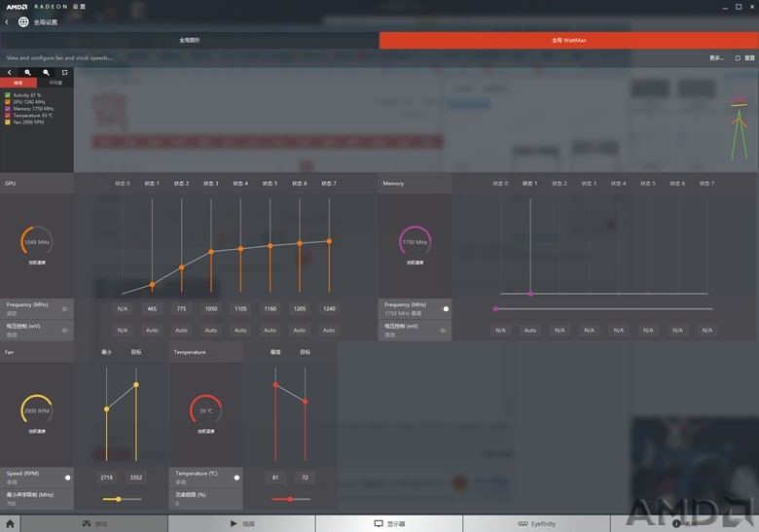Open the Display monitor section
This screenshot has width=759, height=532.
click(x=389, y=524)
